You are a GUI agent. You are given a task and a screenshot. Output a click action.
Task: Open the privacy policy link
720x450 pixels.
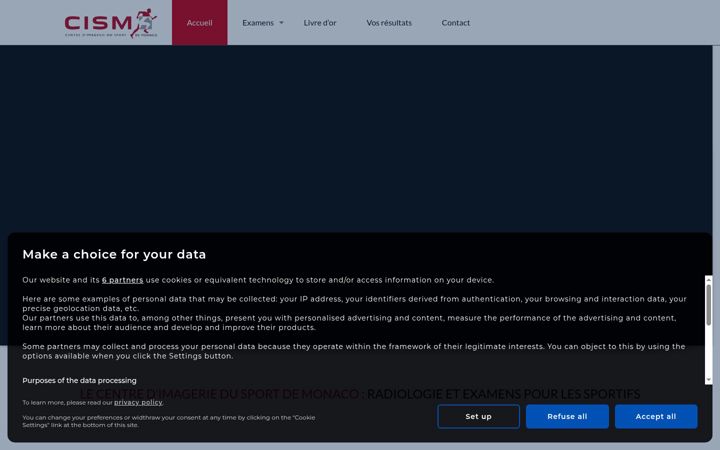tap(138, 402)
